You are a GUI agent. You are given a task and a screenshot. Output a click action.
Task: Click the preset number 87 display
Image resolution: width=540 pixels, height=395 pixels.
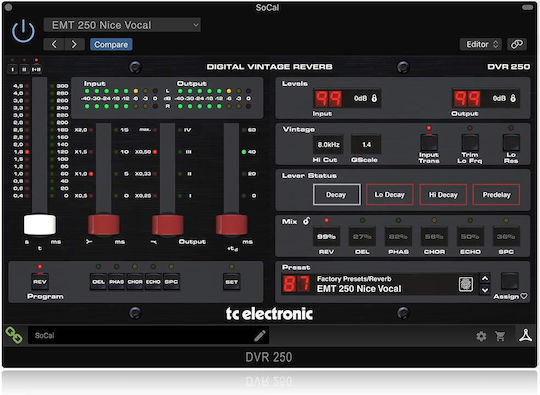296,284
